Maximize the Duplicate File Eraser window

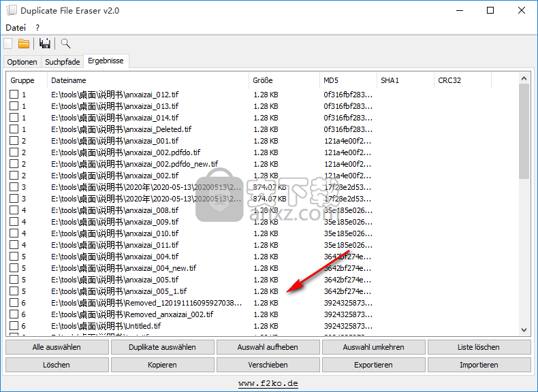tap(490, 10)
